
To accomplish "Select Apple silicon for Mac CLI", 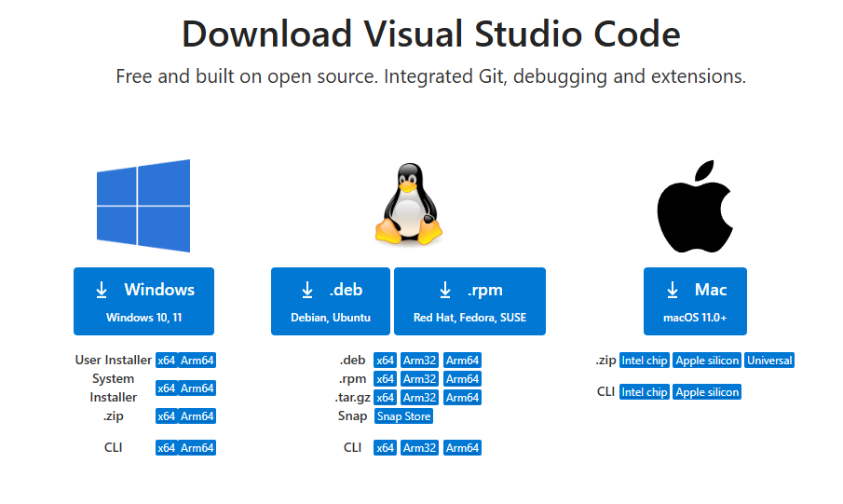I will (707, 392).
